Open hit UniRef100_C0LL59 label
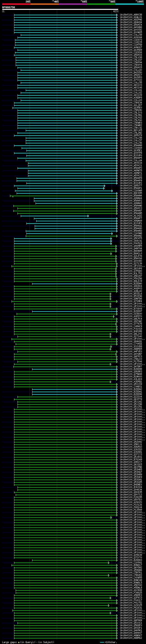The width and height of the screenshot is (146, 644). click(131, 35)
